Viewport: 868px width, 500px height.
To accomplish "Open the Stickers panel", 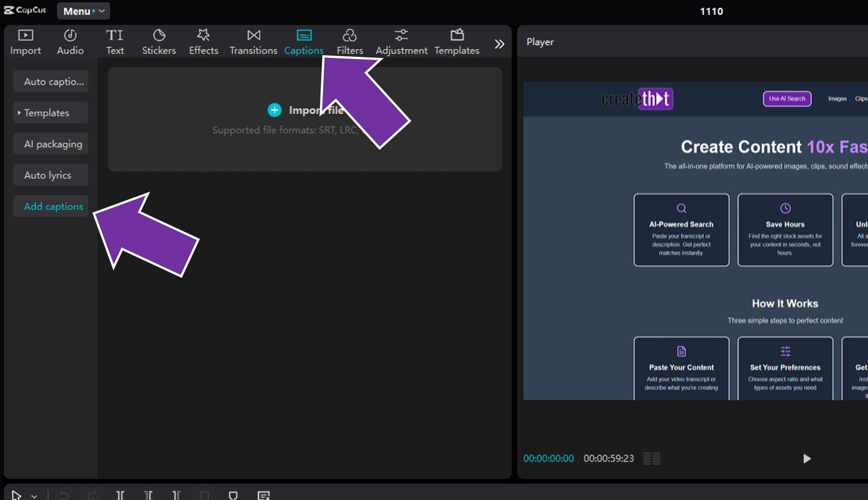I will tap(159, 42).
